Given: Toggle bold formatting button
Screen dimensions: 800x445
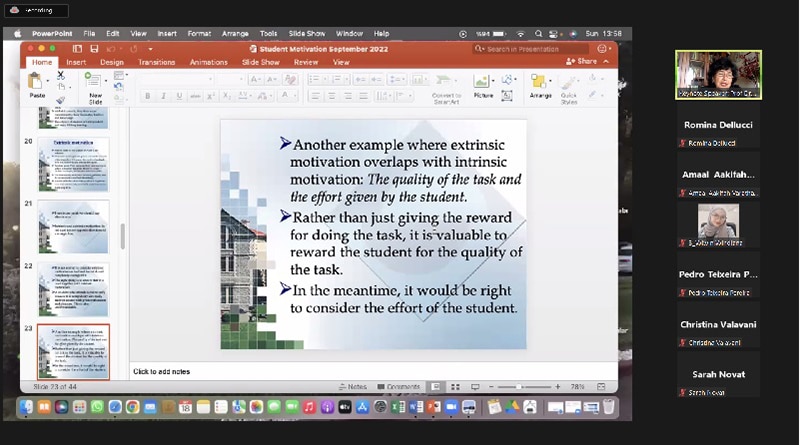Looking at the screenshot, I should click(x=147, y=96).
